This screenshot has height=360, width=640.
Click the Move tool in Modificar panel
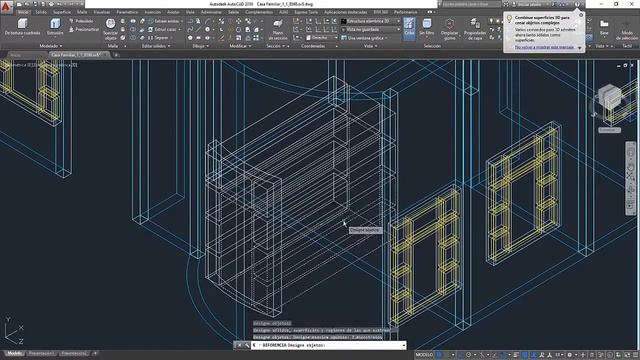click(x=239, y=21)
